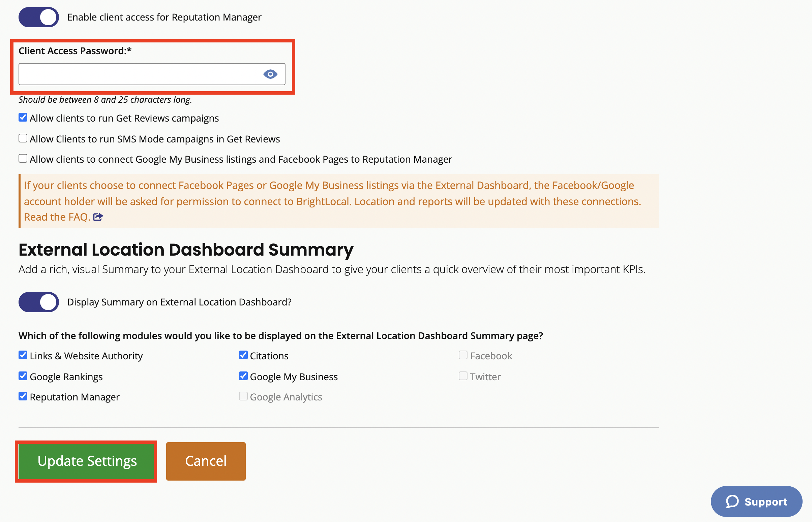Toggle Display Summary on External Location Dashboard
Image resolution: width=812 pixels, height=522 pixels.
[x=39, y=302]
